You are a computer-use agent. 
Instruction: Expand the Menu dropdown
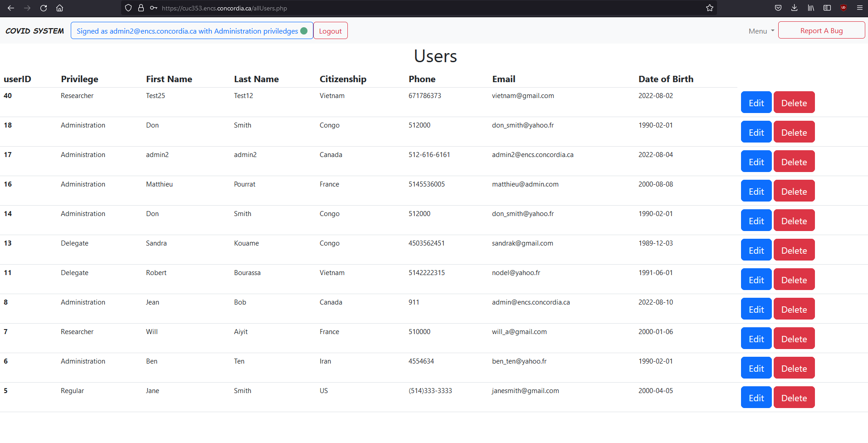[761, 31]
